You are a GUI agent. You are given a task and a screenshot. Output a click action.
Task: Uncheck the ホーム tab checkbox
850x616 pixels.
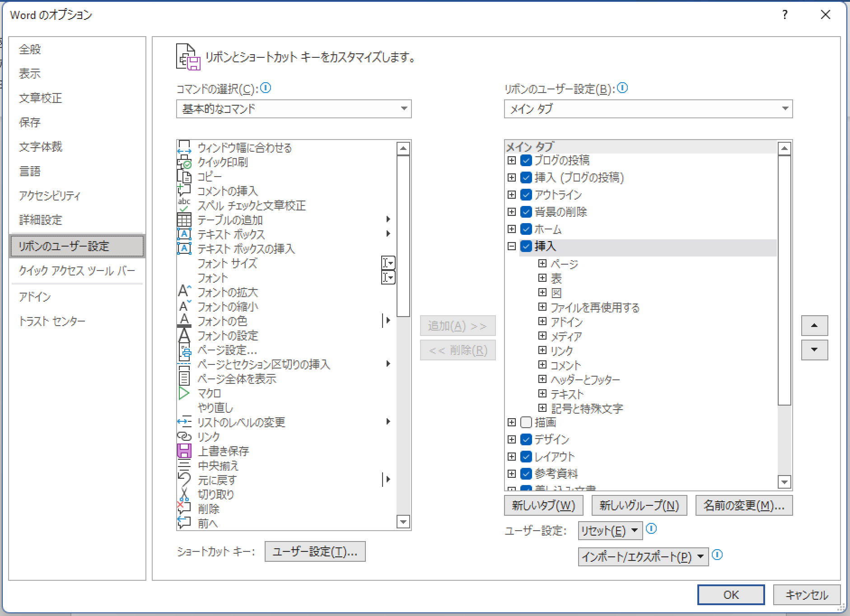click(x=526, y=229)
